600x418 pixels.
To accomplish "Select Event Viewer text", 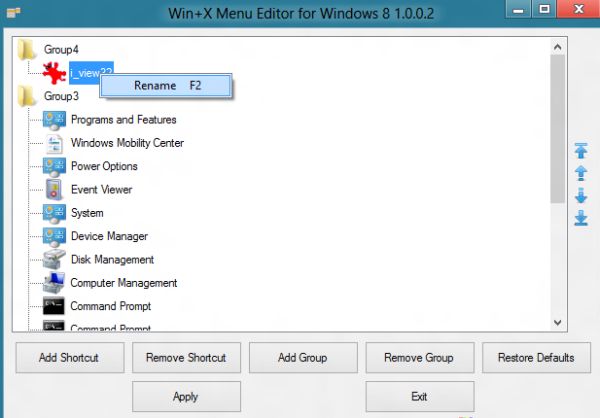I will (x=101, y=190).
